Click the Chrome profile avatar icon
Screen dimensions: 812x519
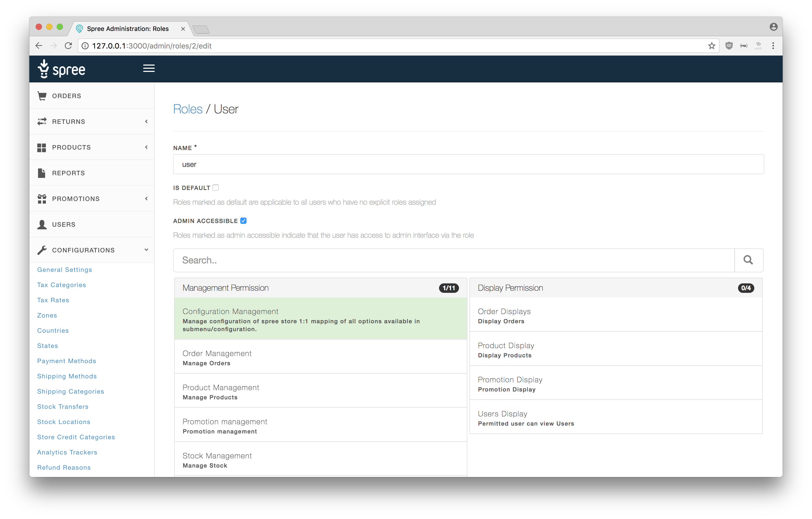[773, 27]
